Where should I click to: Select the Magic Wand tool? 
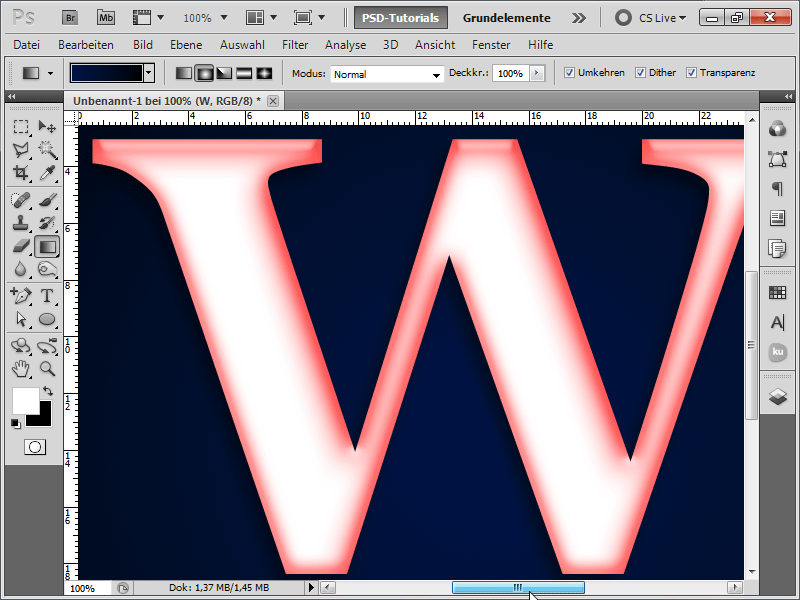tap(47, 149)
